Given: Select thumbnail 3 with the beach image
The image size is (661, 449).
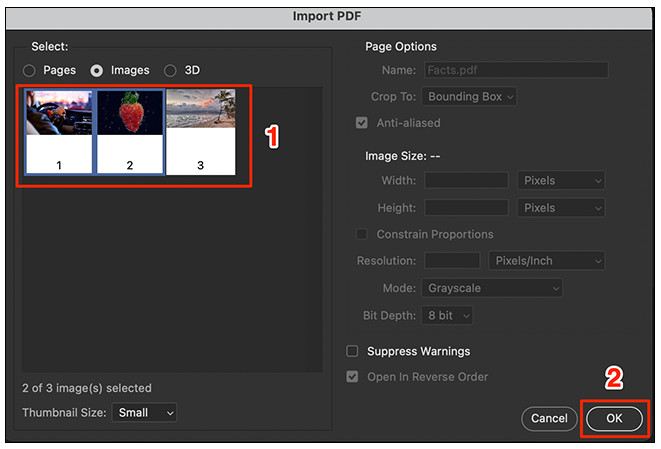Looking at the screenshot, I should 200,131.
